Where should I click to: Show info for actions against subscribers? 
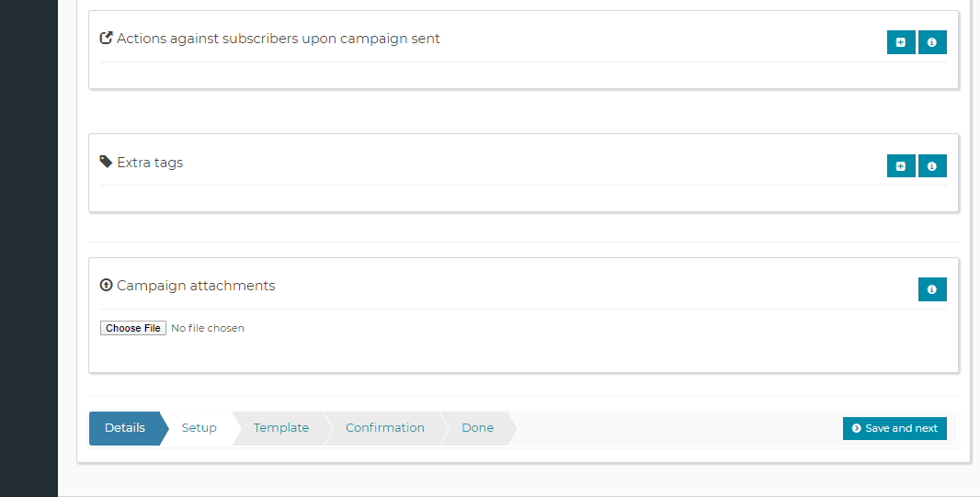point(932,42)
